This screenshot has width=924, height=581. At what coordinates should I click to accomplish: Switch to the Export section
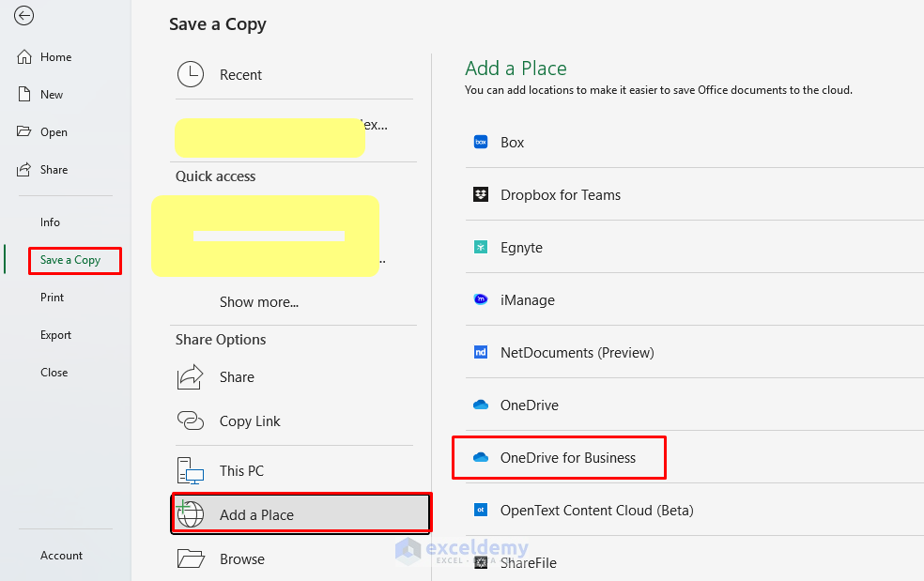click(x=56, y=334)
